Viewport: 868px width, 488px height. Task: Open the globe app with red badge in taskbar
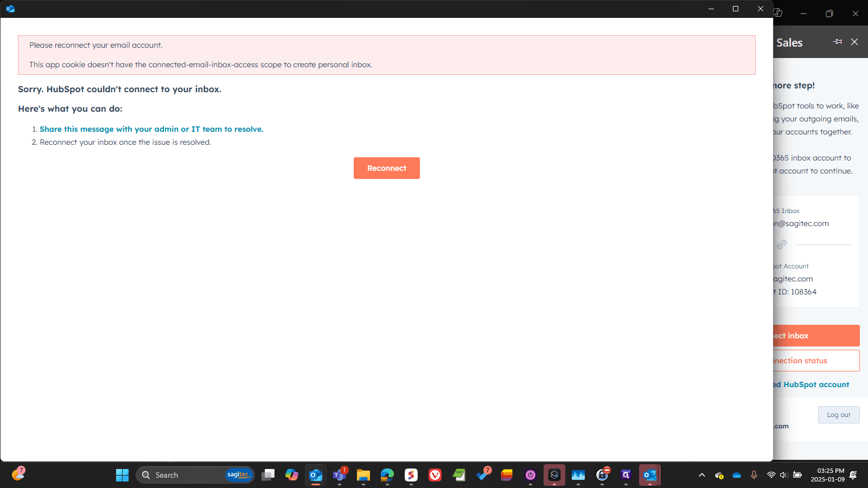click(x=602, y=475)
